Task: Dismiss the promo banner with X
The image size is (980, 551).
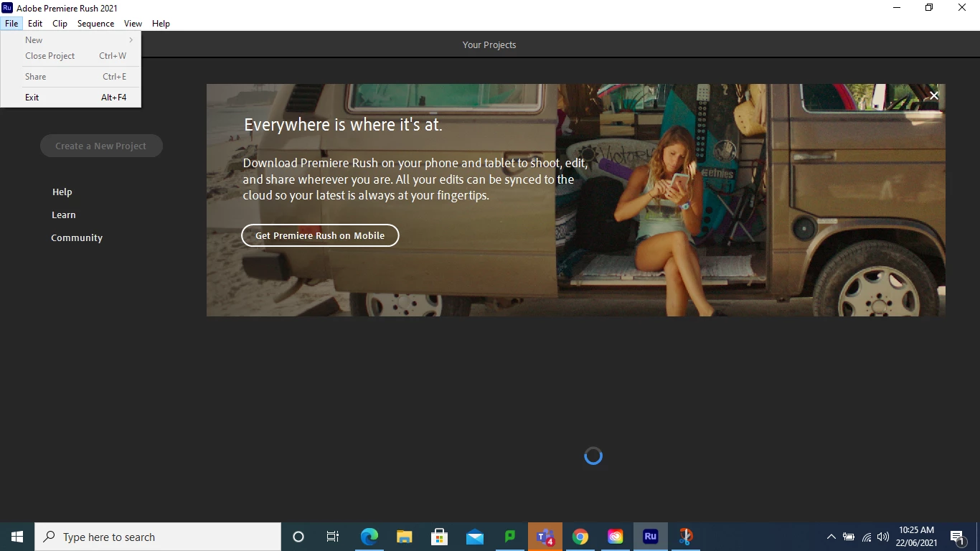Action: tap(933, 95)
